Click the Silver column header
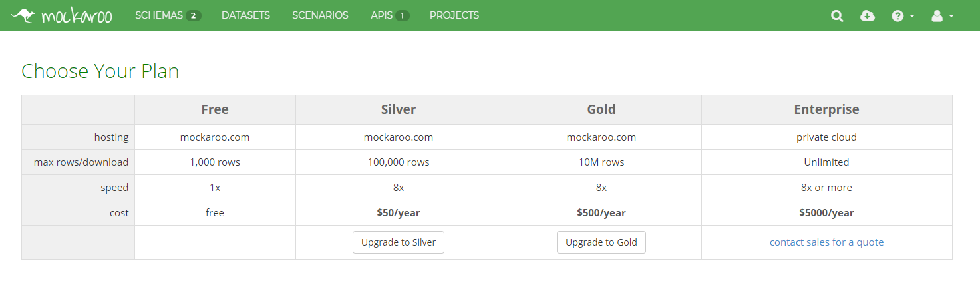980x283 pixels. click(399, 109)
